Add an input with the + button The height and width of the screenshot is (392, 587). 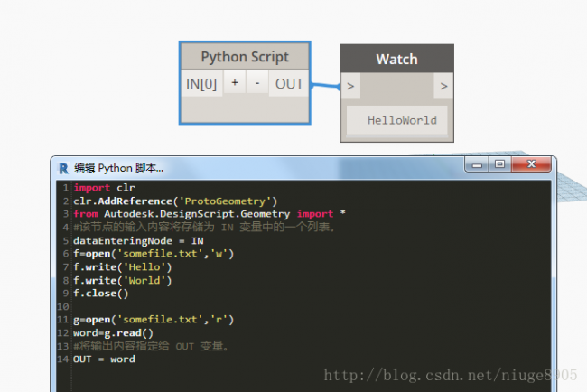pyautogui.click(x=234, y=83)
